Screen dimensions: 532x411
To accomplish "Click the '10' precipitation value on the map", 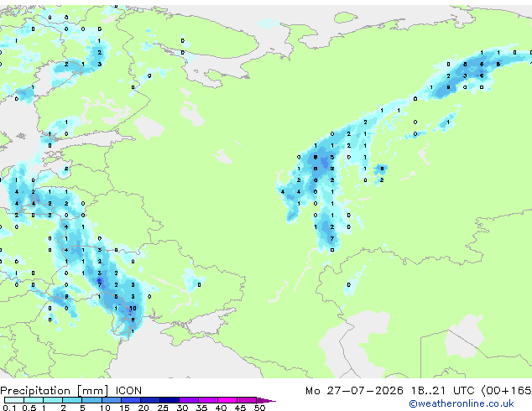I will [133, 309].
